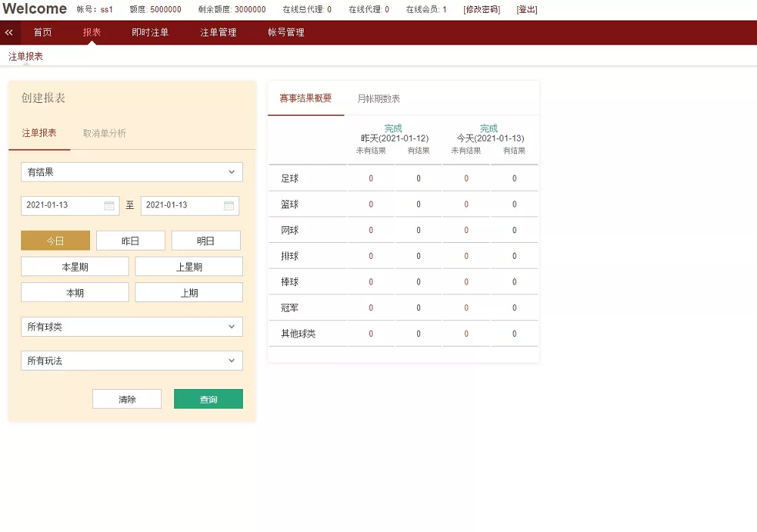Navigate to 首页 in the menu bar
This screenshot has height=532, width=757.
[42, 33]
